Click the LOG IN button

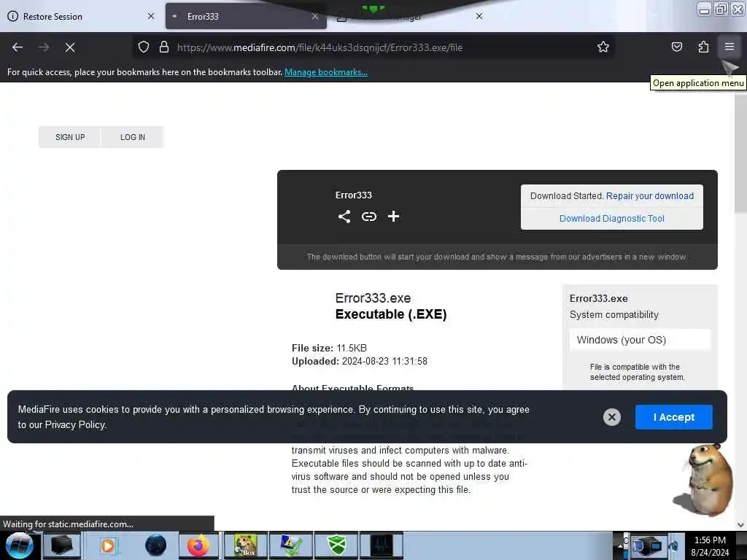pyautogui.click(x=133, y=137)
